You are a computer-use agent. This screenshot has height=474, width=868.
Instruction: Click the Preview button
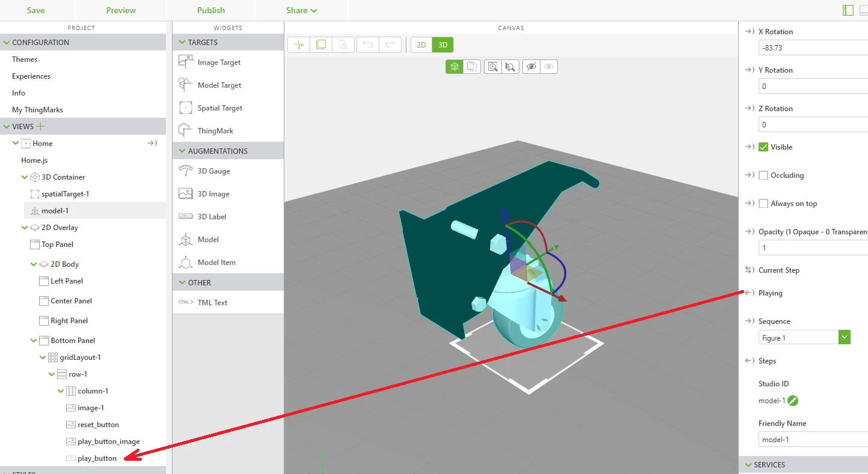(121, 10)
